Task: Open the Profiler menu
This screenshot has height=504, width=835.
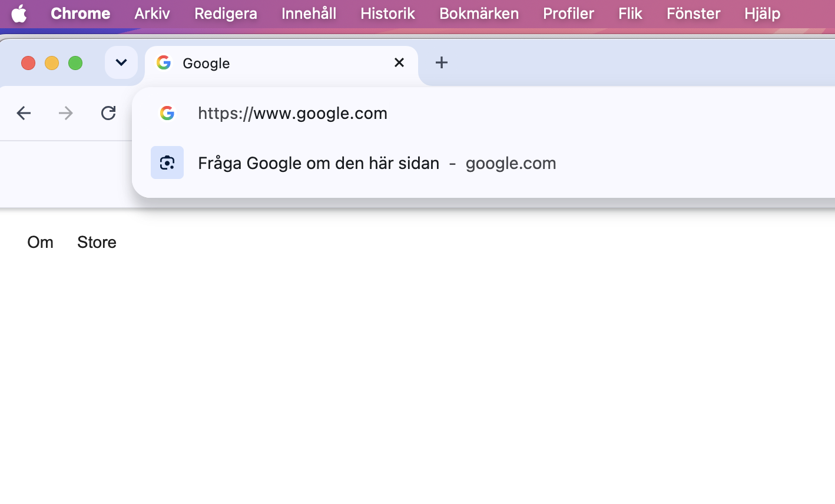Action: [568, 13]
